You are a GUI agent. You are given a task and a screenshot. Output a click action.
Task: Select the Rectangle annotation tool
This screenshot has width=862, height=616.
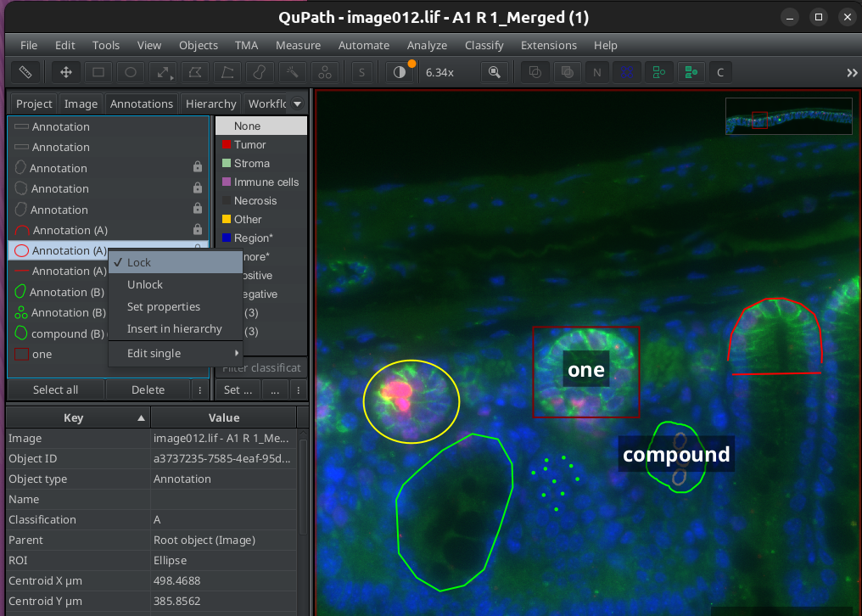click(x=98, y=72)
